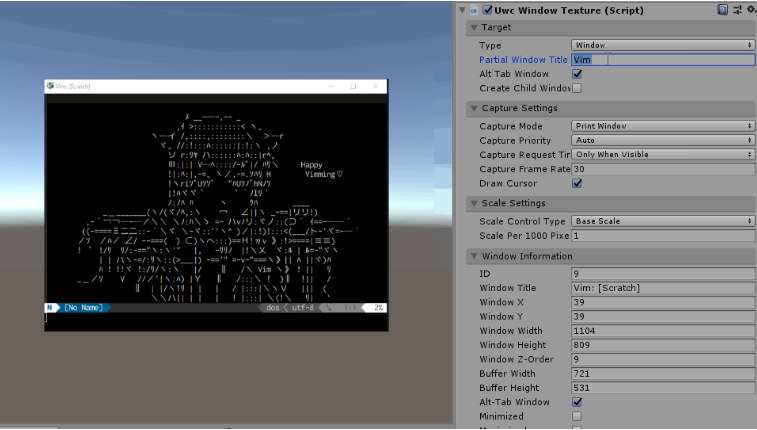Click the Happy Vimming text in the Vim window
This screenshot has height=430, width=757.
[x=321, y=169]
